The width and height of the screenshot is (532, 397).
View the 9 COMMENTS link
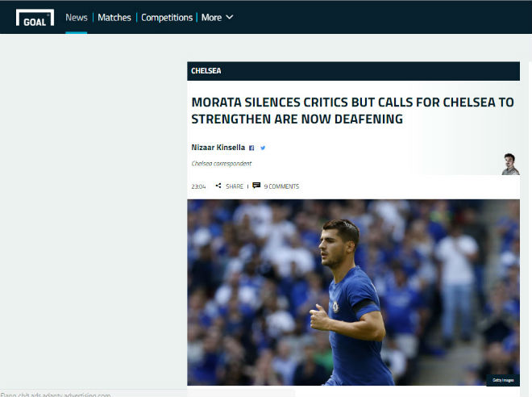point(281,186)
